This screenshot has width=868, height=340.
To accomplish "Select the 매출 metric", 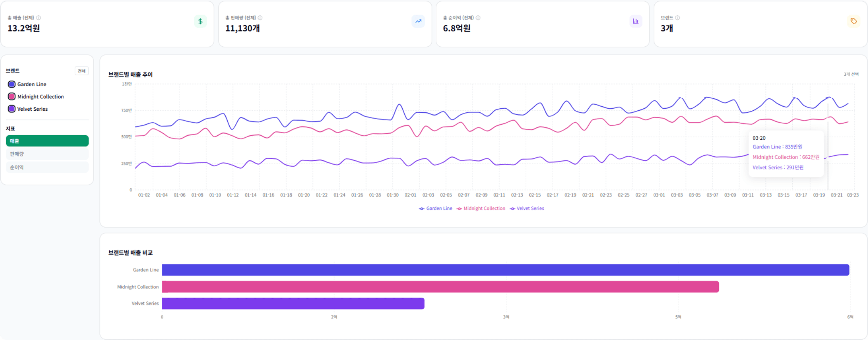I will pos(47,141).
